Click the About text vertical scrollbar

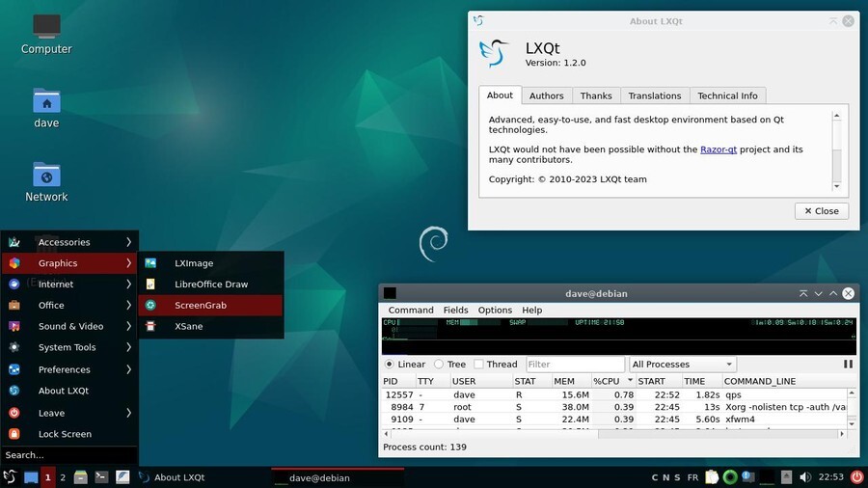coord(837,150)
